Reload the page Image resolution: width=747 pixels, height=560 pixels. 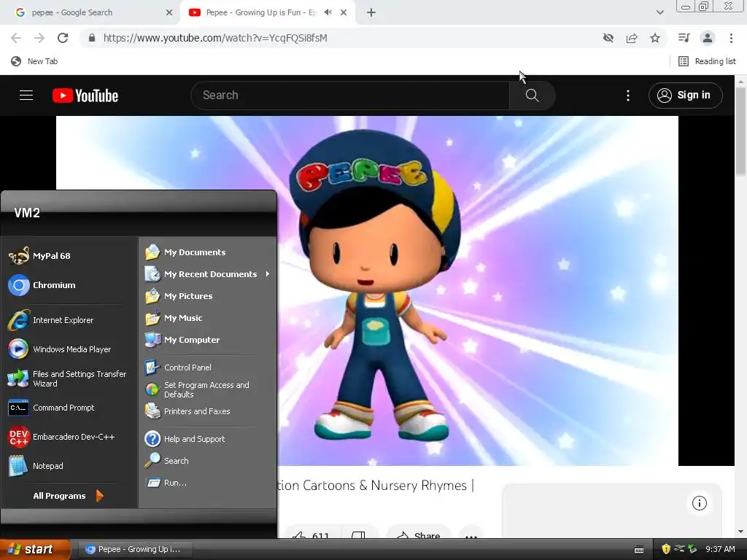pyautogui.click(x=63, y=38)
